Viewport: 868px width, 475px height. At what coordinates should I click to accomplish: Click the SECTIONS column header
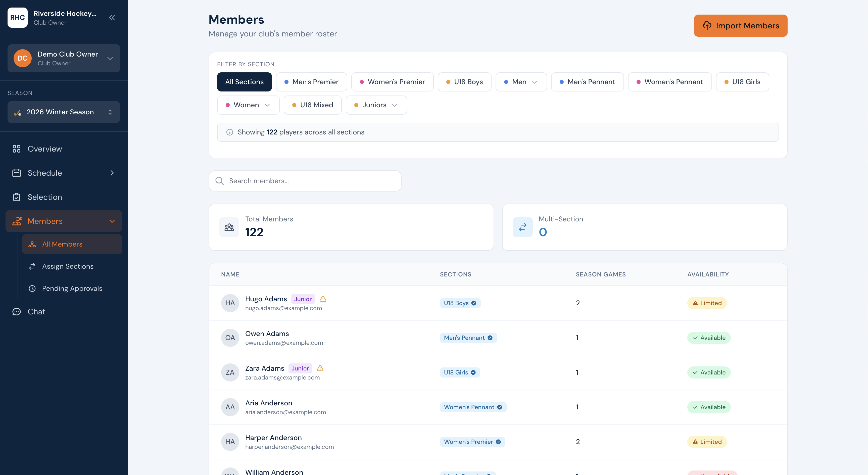point(456,274)
